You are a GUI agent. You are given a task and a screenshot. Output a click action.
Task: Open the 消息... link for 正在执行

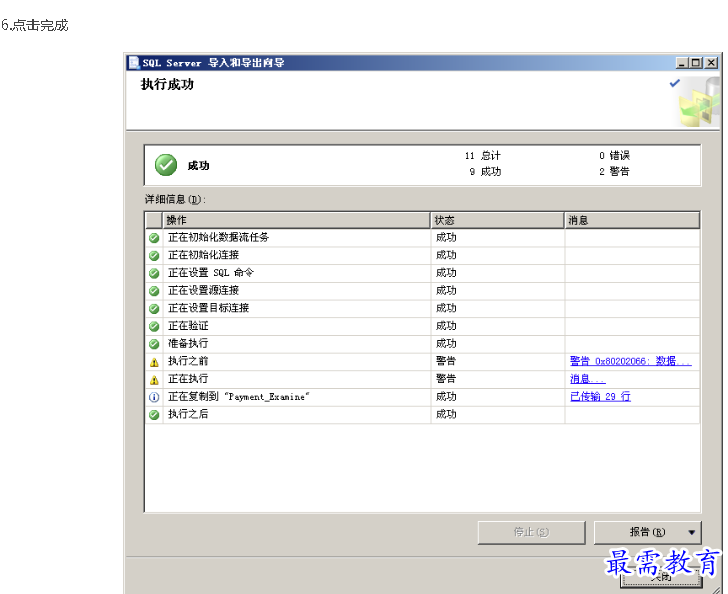coord(587,379)
